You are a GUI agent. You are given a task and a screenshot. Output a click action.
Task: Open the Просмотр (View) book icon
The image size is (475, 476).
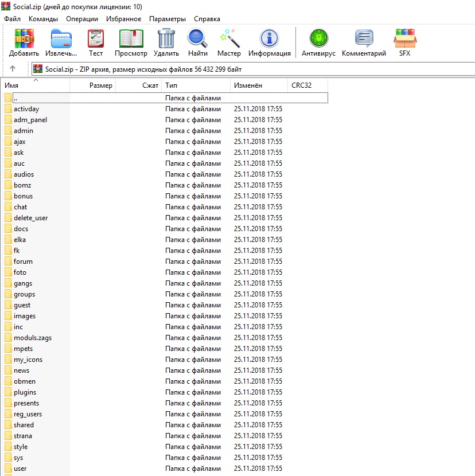[131, 39]
